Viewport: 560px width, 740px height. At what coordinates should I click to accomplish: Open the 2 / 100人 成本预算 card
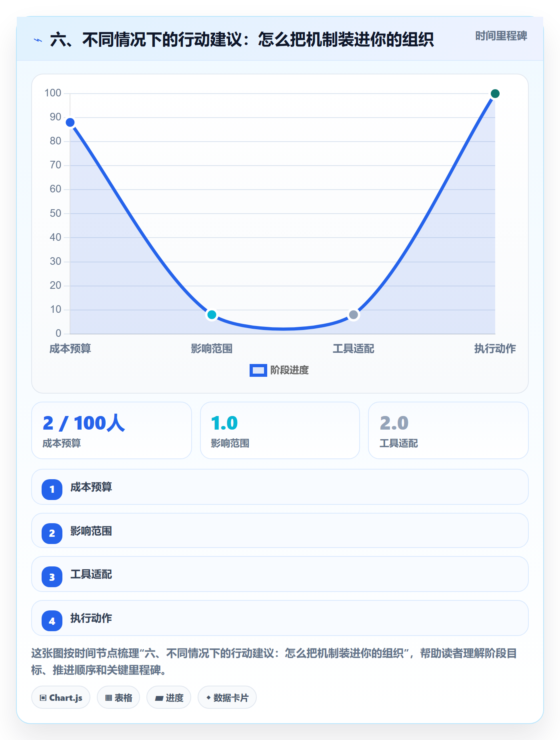point(112,430)
